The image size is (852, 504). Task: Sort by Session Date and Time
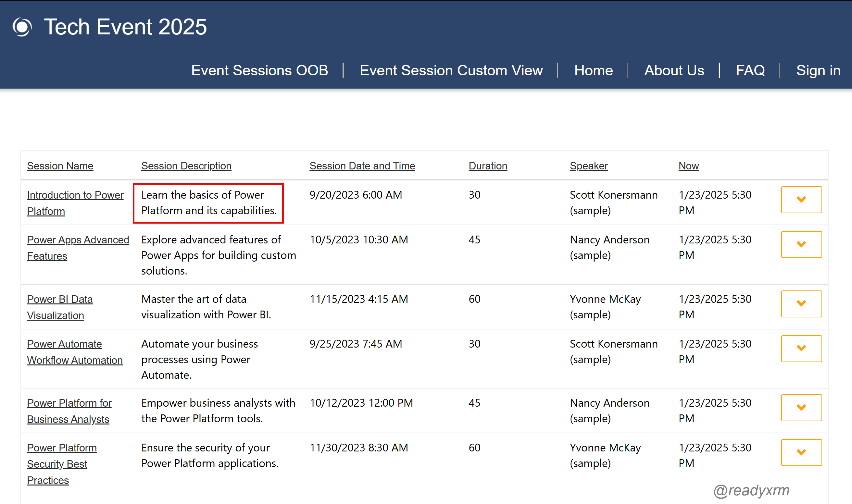[x=362, y=166]
